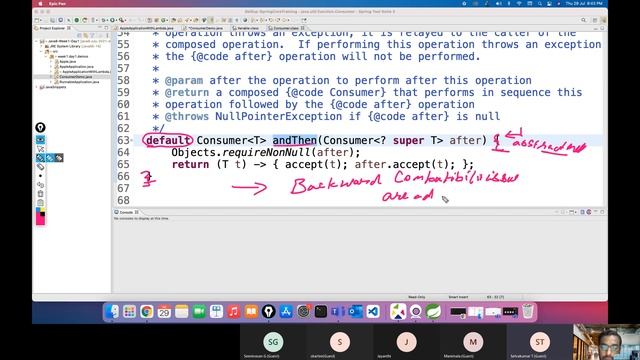Viewport: 640px width, 360px height.
Task: Click the volume icon in menu bar
Action: (498, 4)
